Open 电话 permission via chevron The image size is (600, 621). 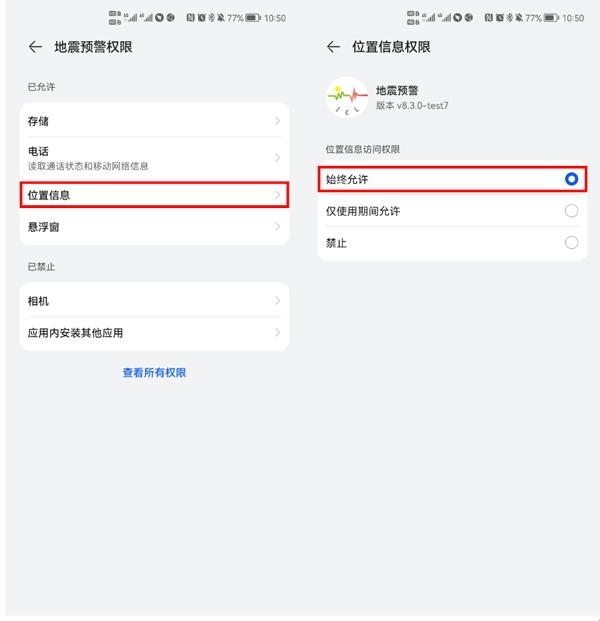[277, 158]
